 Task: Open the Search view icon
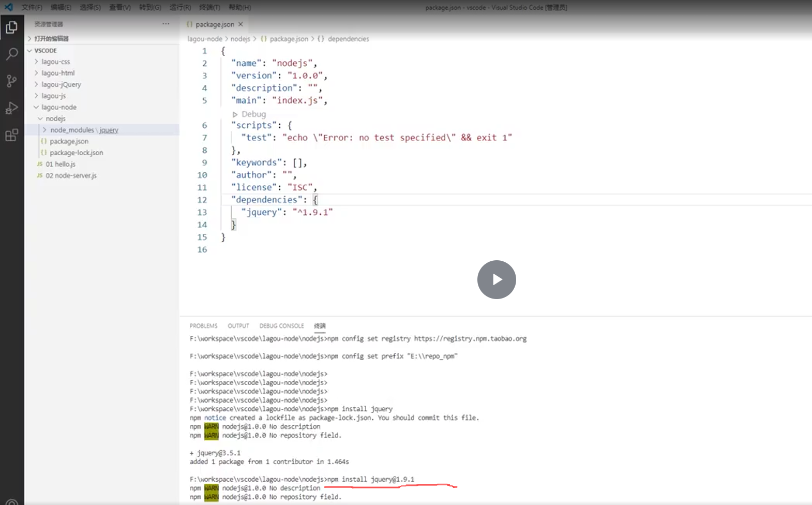[11, 54]
